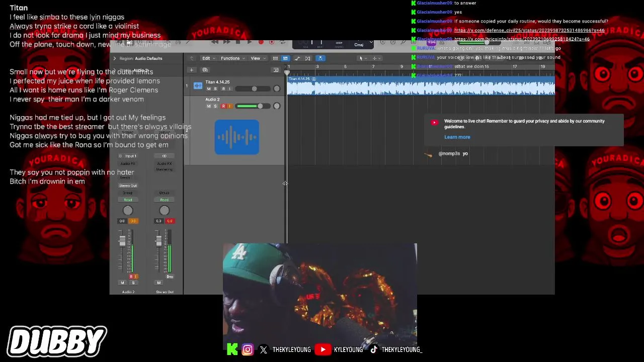Toggle input monitoring on Titan 4.14.25 track
The height and width of the screenshot is (362, 644).
click(230, 89)
